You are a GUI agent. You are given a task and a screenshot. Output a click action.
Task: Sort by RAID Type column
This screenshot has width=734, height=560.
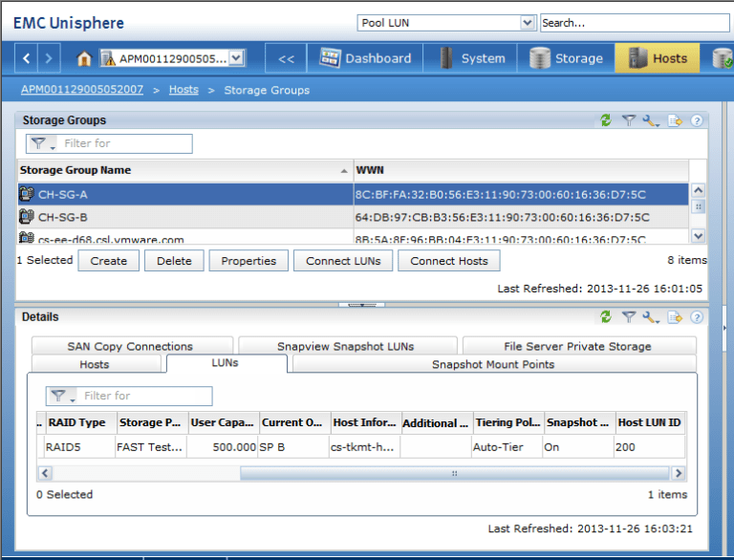80,422
